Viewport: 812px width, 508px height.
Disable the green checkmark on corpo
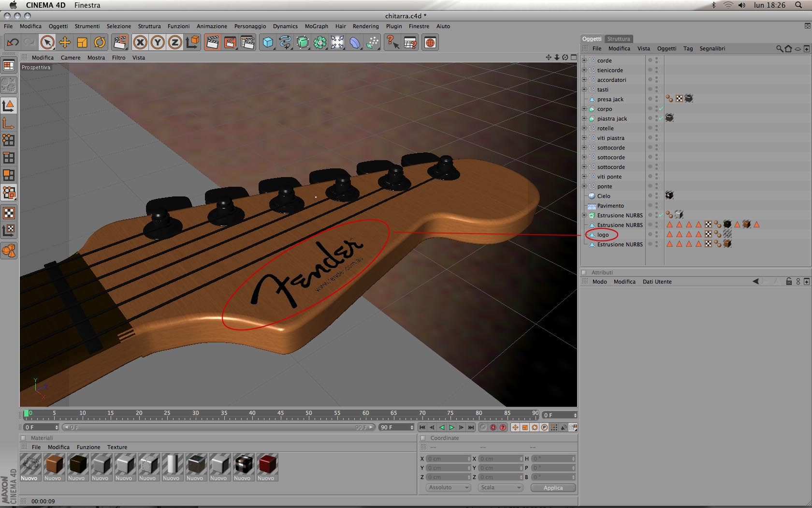click(661, 109)
